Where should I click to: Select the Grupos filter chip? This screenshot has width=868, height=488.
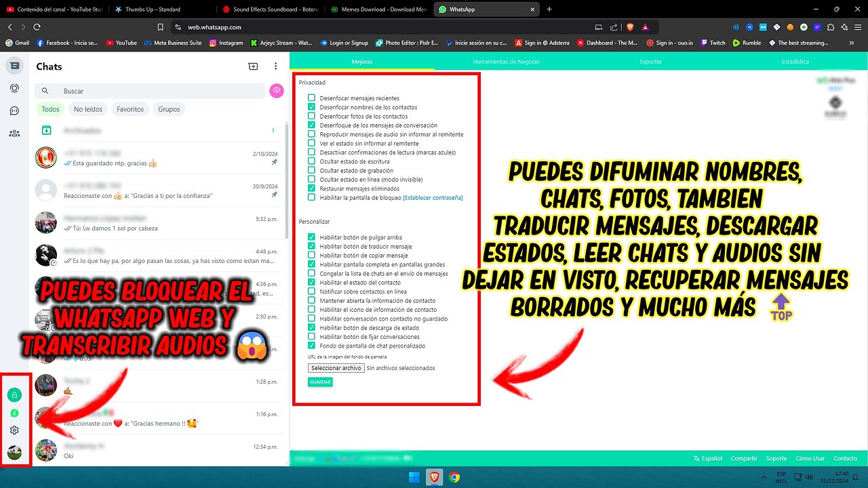click(x=169, y=109)
